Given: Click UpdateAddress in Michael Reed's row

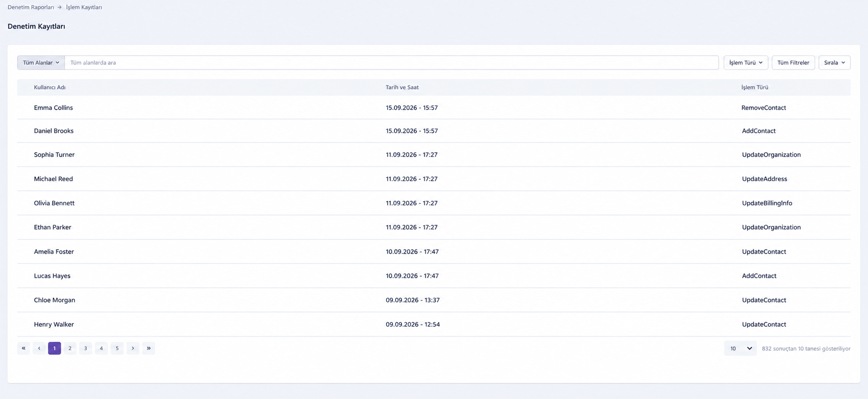Looking at the screenshot, I should [x=764, y=179].
